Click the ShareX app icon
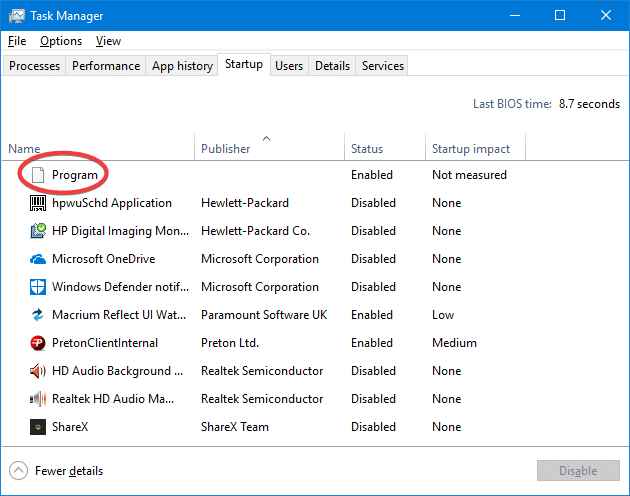The image size is (630, 496). (38, 427)
